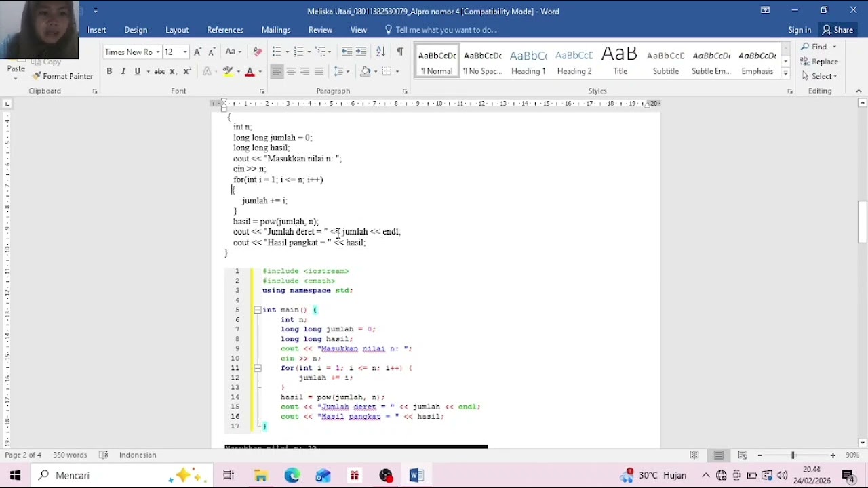
Task: Apply the Heading 1 style
Action: pos(528,61)
